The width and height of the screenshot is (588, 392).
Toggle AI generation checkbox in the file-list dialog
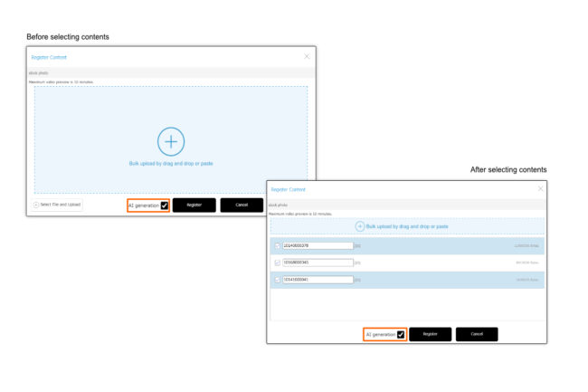point(401,334)
